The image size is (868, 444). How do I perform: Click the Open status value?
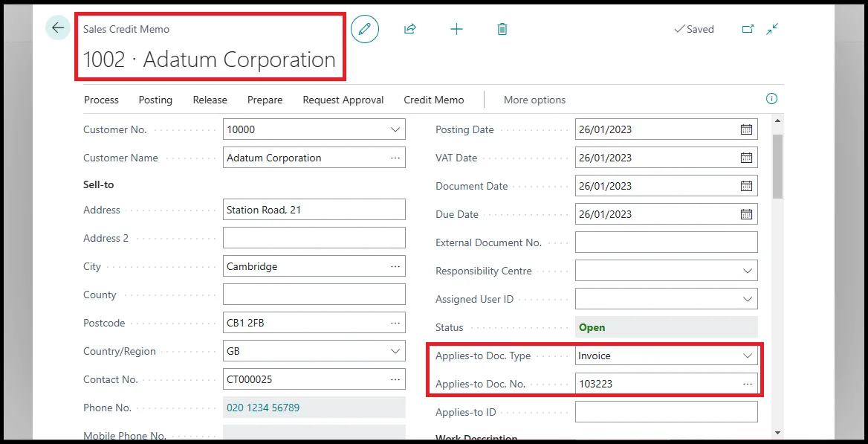click(x=592, y=327)
